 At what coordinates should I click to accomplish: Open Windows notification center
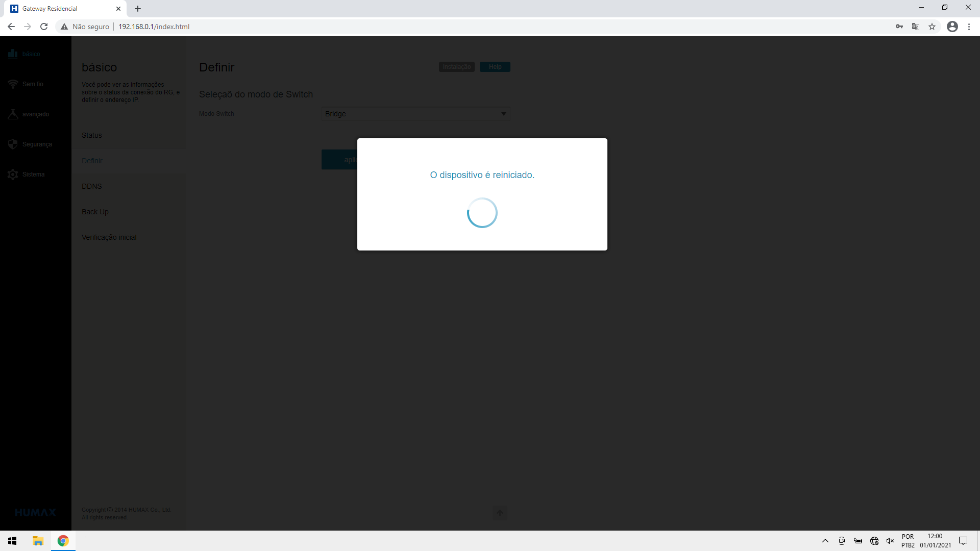963,541
